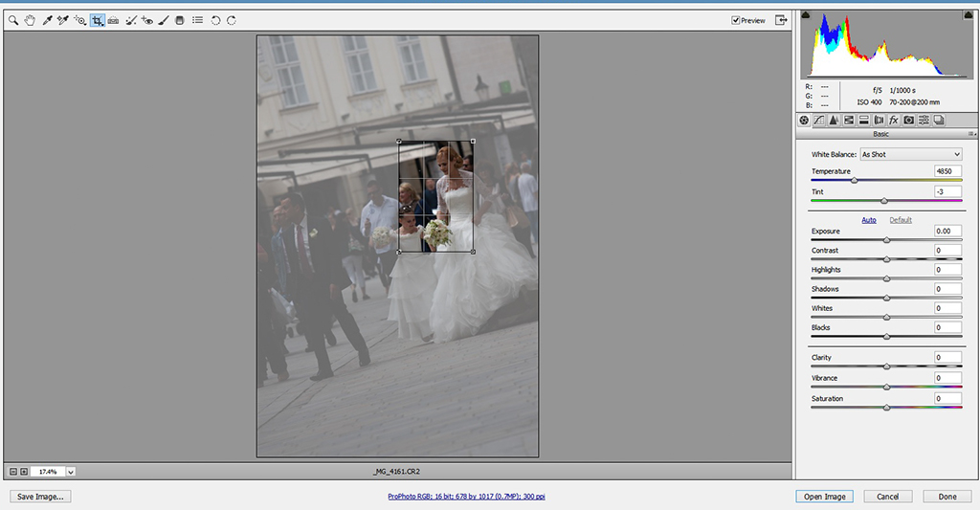The image size is (980, 510).
Task: Select the Hand tool
Action: click(x=30, y=20)
